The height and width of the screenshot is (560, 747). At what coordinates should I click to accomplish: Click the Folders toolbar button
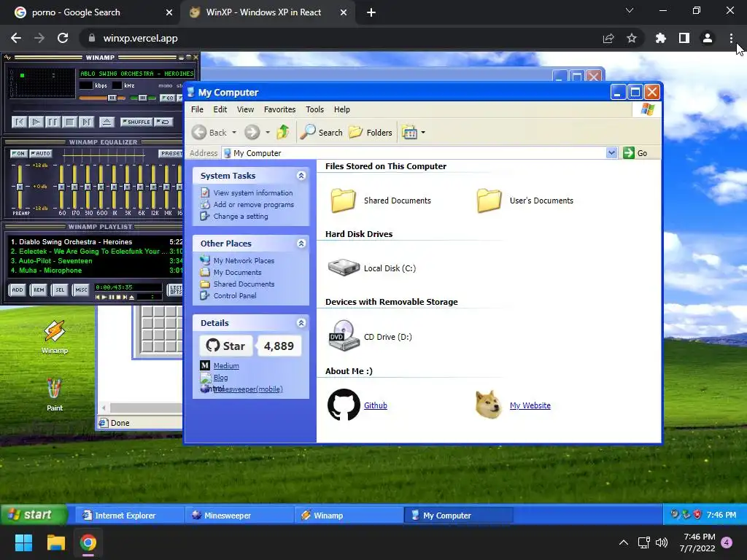click(x=371, y=133)
